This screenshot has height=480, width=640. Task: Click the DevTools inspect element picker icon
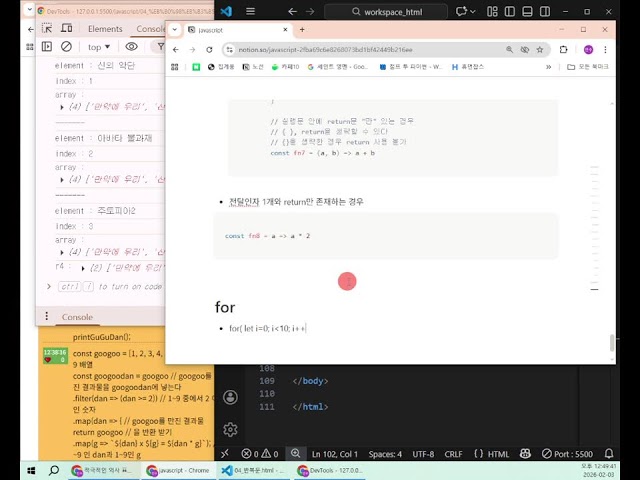pyautogui.click(x=47, y=29)
